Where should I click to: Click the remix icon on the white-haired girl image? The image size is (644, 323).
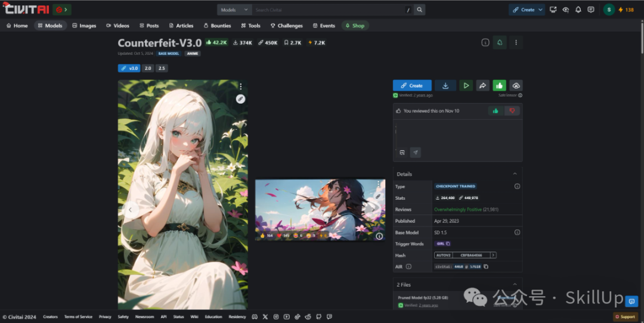(241, 99)
